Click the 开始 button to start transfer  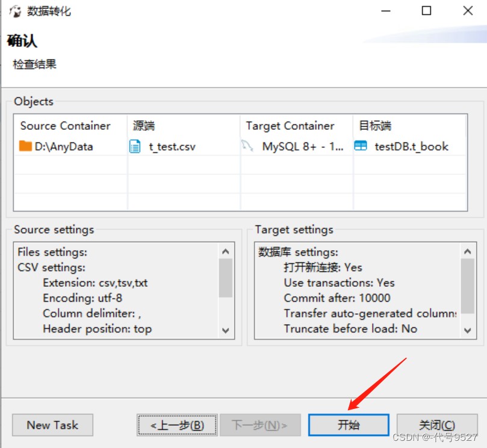point(349,425)
